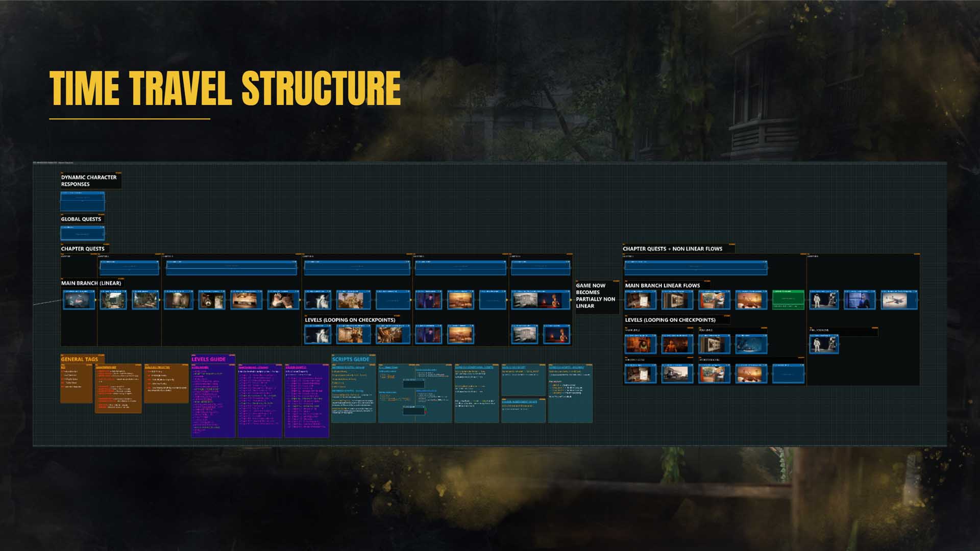Image resolution: width=980 pixels, height=551 pixels.
Task: Click the "Game now becomes partially non linear" note
Action: pyautogui.click(x=596, y=295)
